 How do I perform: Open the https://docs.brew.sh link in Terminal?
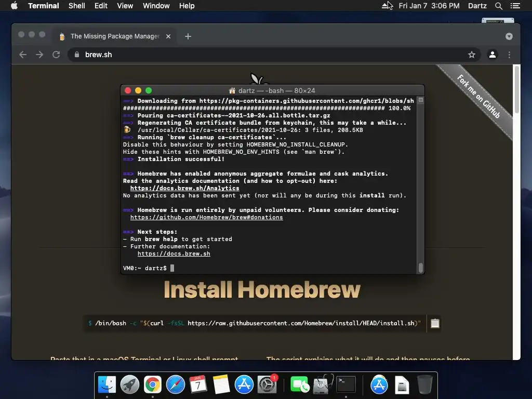pos(174,254)
